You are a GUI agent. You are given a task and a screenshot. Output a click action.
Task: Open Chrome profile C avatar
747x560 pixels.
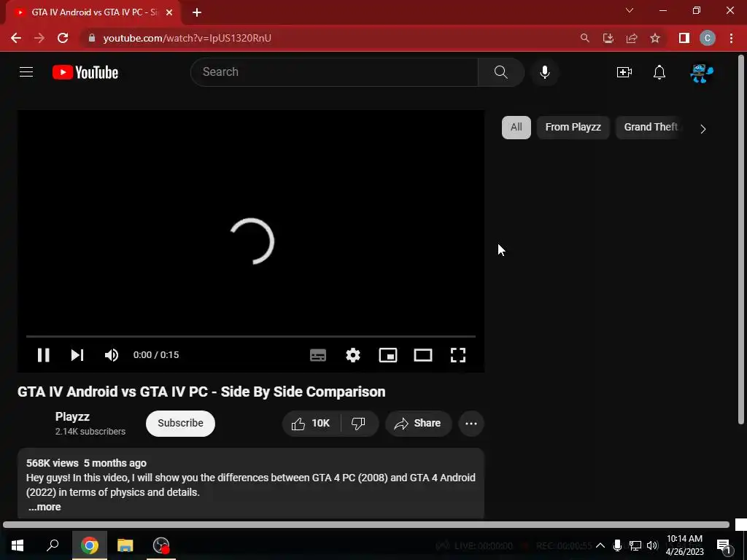(x=708, y=38)
